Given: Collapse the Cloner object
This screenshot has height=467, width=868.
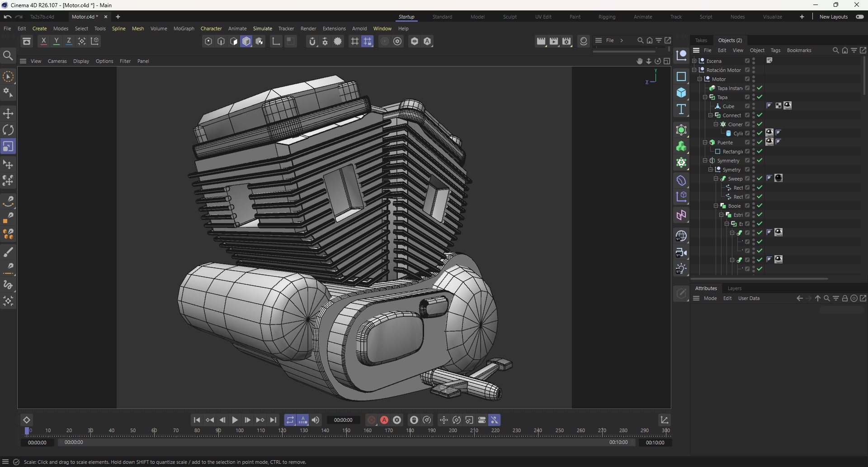Looking at the screenshot, I should click(716, 124).
